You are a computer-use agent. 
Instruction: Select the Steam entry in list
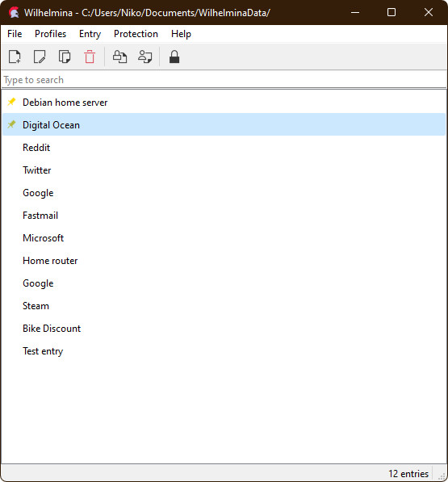[x=224, y=306]
